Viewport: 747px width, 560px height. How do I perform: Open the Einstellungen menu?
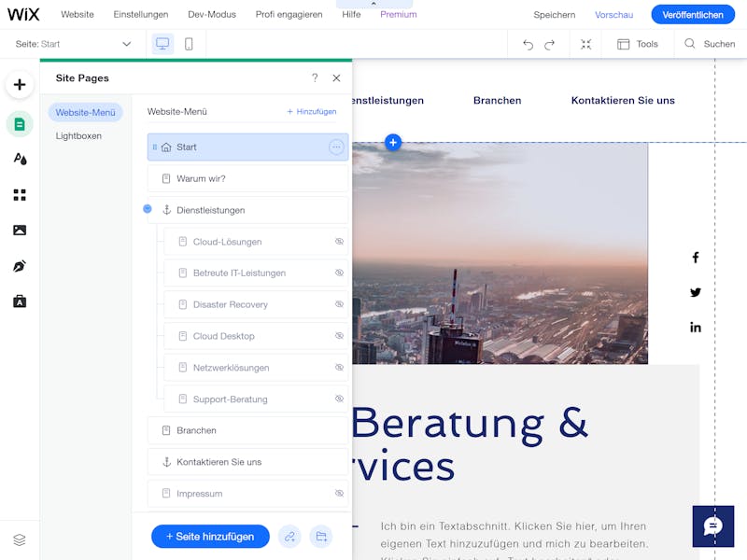click(x=141, y=14)
